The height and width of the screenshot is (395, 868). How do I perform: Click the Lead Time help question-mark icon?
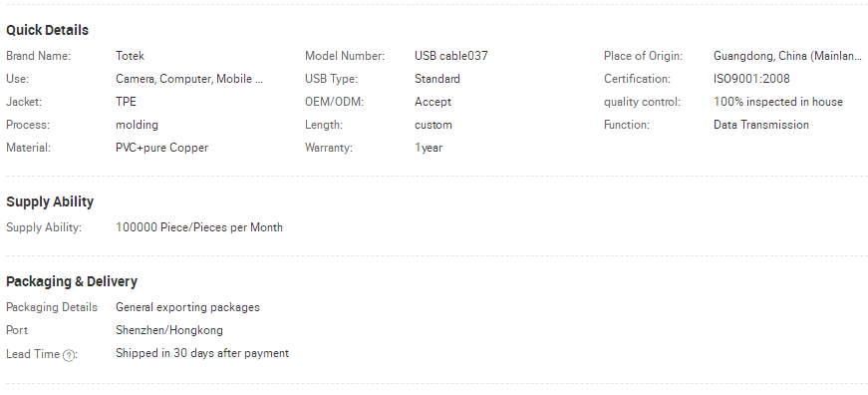[x=68, y=356]
